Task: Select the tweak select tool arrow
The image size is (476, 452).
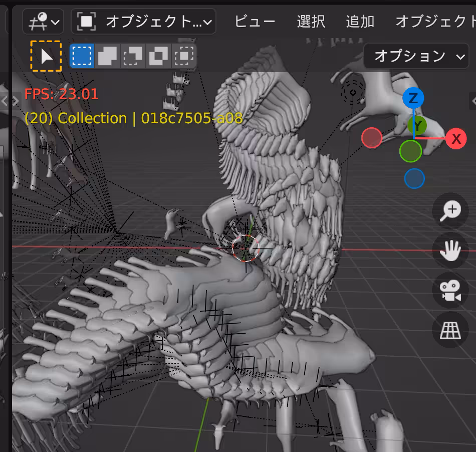Action: (46, 56)
